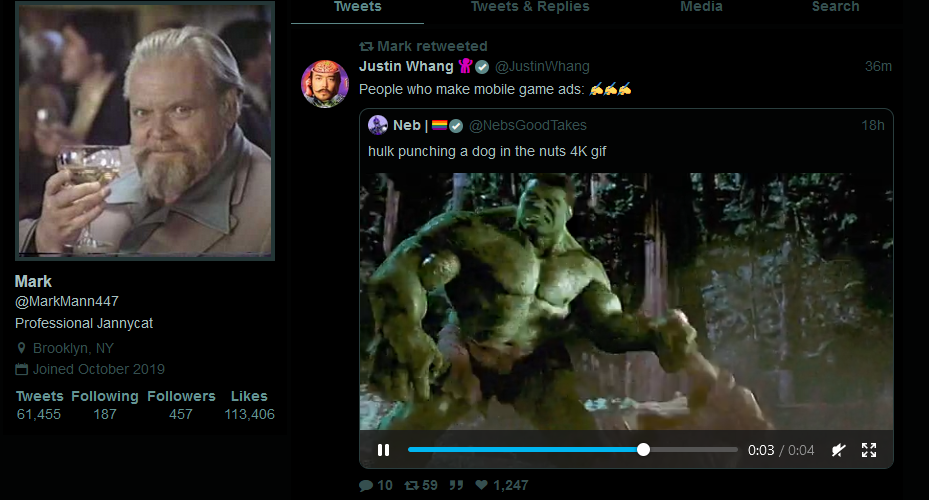Screen dimensions: 929x500
Task: Open the @NebsGoodTakes handle link
Action: (528, 125)
